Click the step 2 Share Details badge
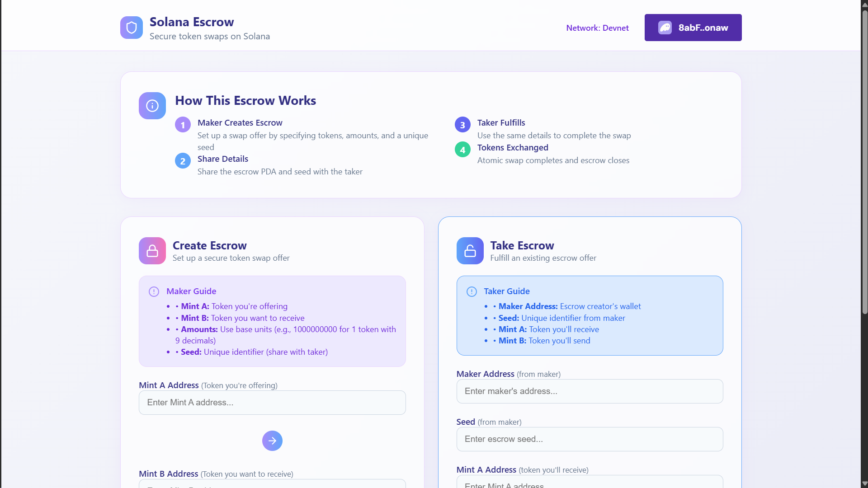Screen dimensions: 868x488 click(x=183, y=161)
